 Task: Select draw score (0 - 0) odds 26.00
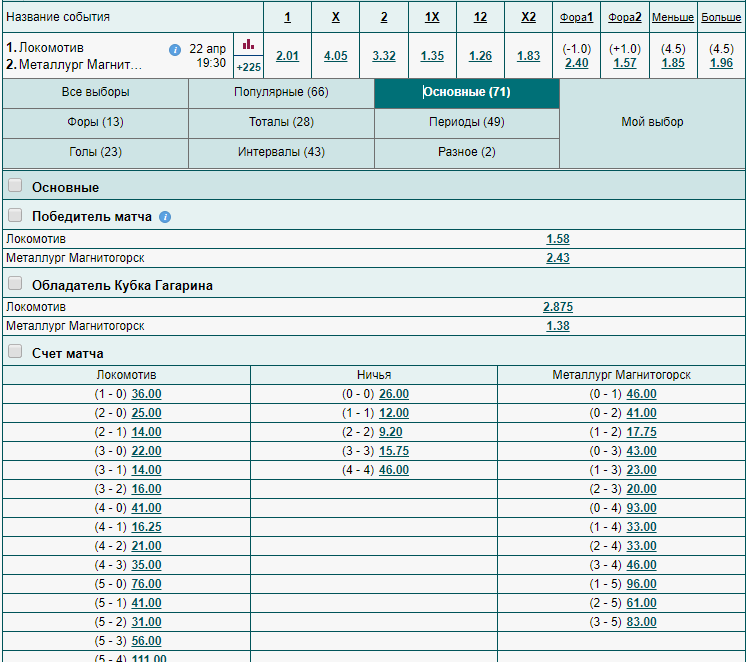tap(394, 394)
